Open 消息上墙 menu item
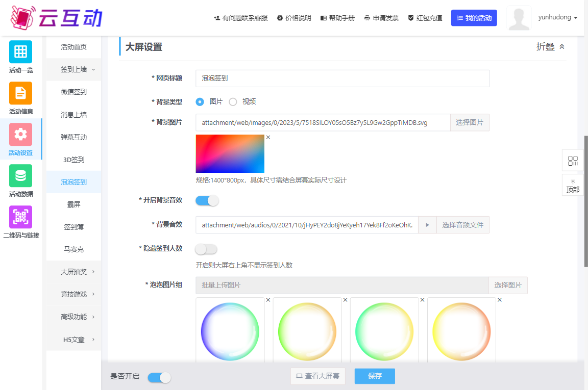Viewport: 588px width, 390px height. pyautogui.click(x=74, y=115)
